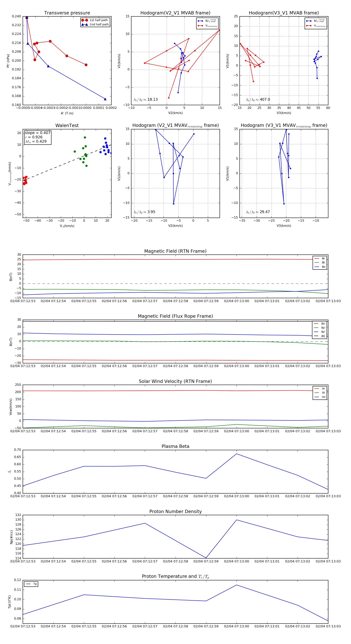Click the 'Hodogram(V2_V1 MVAB frame)' title
Viewport: 351px width, 644px height.
click(175, 13)
